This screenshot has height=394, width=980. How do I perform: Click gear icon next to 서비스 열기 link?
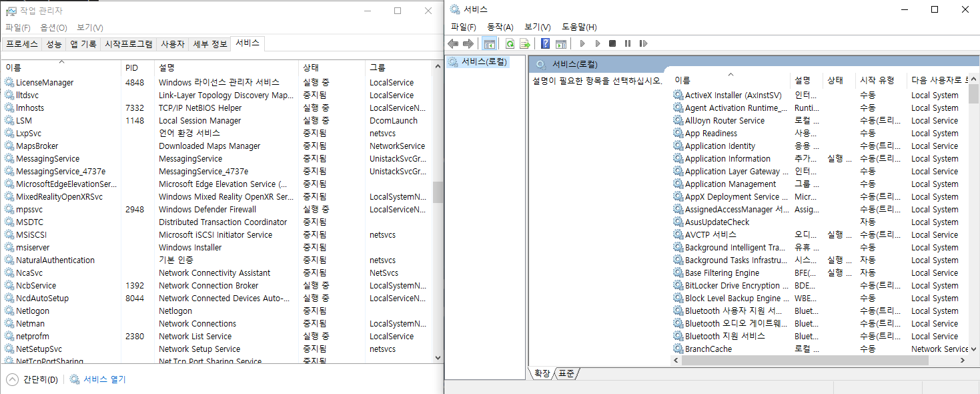75,379
